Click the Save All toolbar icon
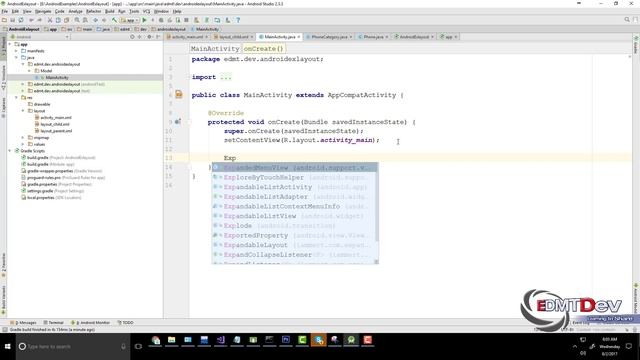Image resolution: width=640 pixels, height=360 pixels. pos(13,20)
